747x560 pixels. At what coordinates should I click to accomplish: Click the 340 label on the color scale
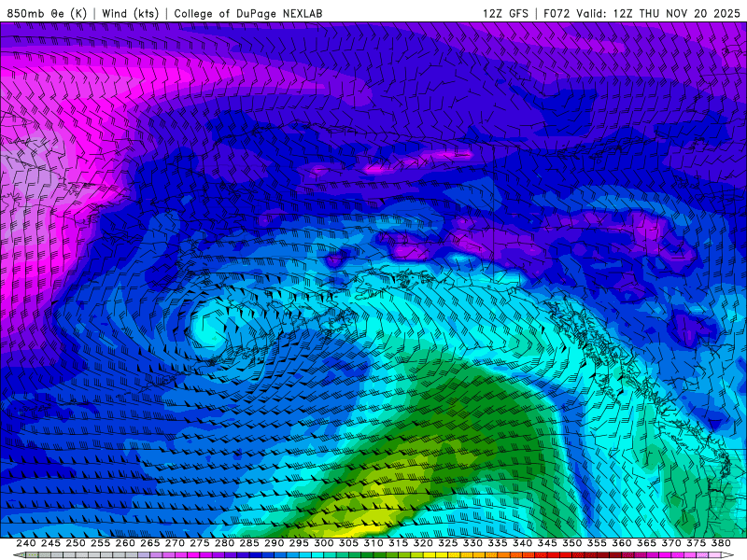point(522,543)
